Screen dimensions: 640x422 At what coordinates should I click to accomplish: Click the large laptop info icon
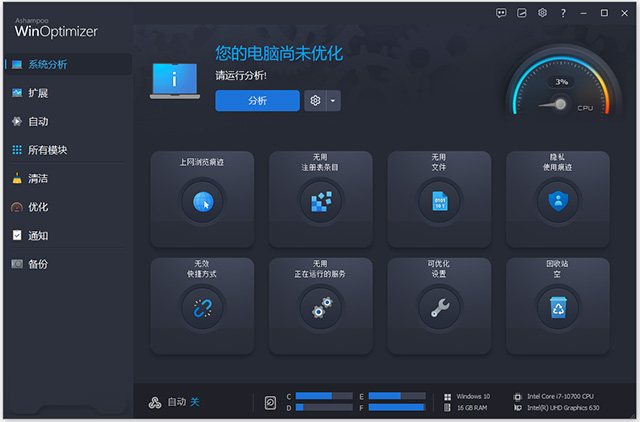[x=175, y=81]
